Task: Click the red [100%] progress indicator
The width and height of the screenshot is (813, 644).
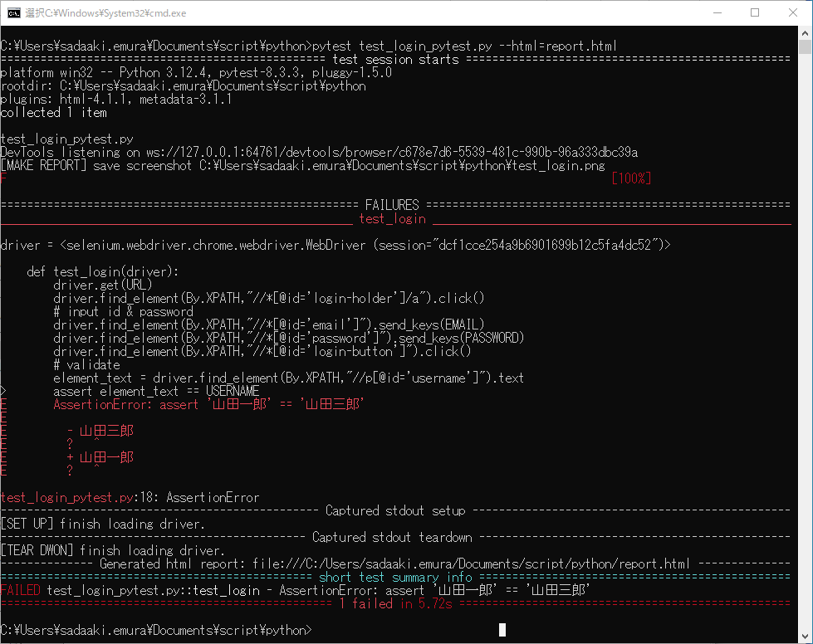Action: (x=631, y=178)
